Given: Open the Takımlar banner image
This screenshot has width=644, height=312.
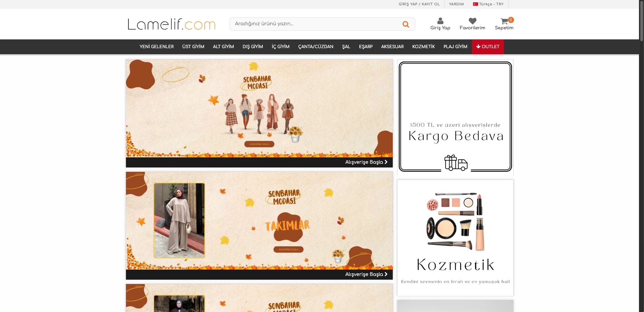Looking at the screenshot, I should [259, 221].
